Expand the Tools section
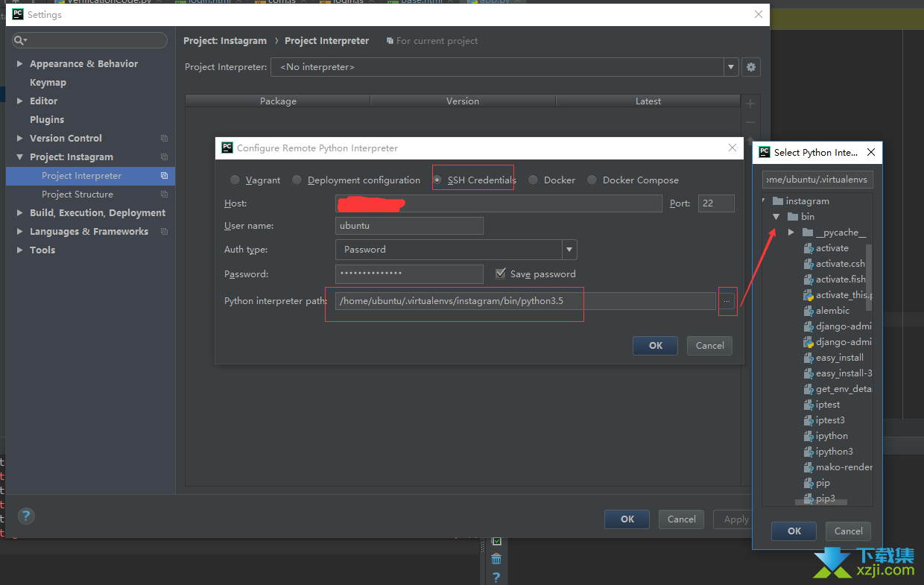Screen dimensions: 924x585 pos(19,250)
